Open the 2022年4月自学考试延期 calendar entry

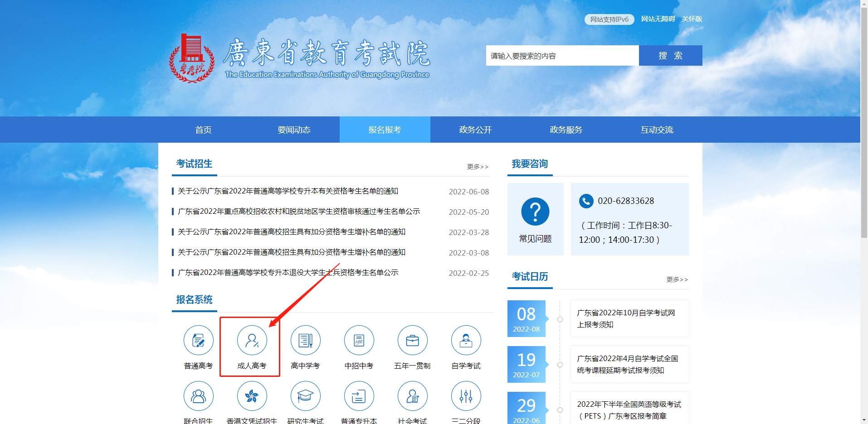coord(629,364)
